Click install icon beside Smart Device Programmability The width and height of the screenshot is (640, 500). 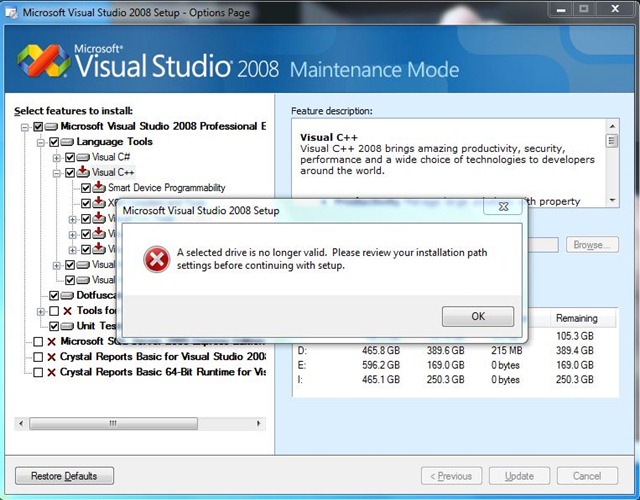[99, 187]
